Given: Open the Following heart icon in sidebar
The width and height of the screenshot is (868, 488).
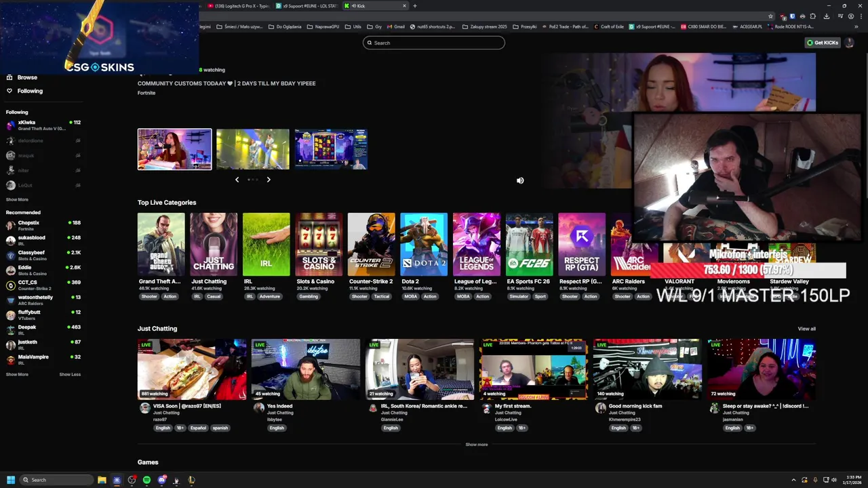Looking at the screenshot, I should tap(9, 91).
